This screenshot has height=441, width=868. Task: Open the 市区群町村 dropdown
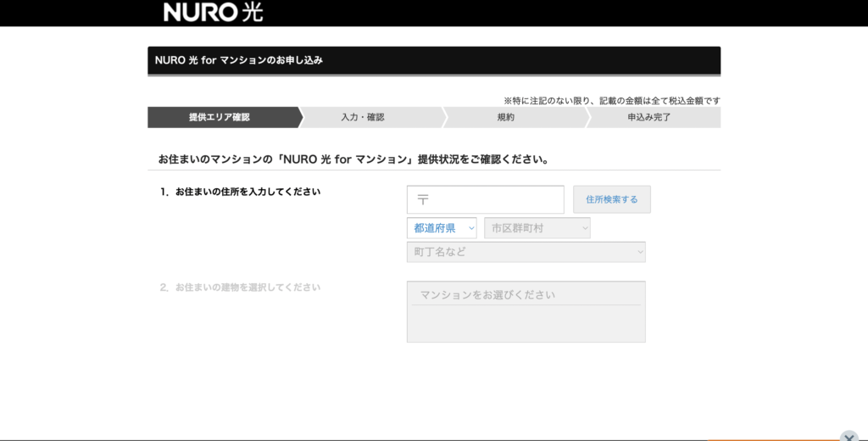(x=537, y=228)
